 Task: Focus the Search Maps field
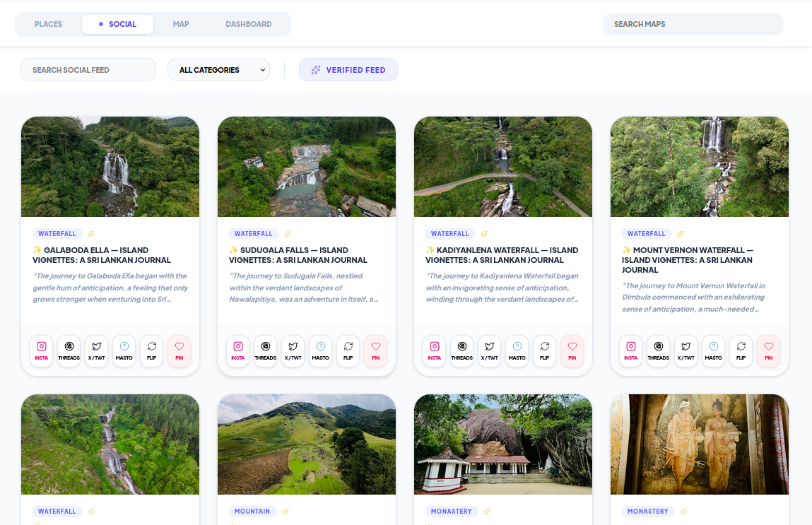coord(693,24)
